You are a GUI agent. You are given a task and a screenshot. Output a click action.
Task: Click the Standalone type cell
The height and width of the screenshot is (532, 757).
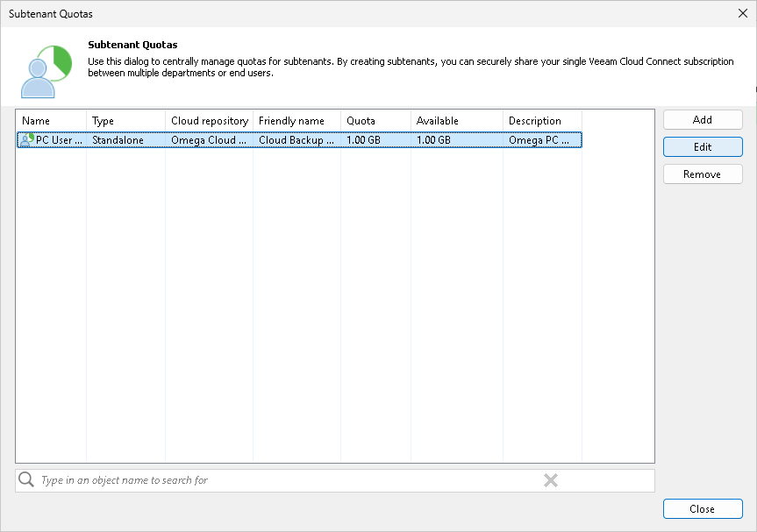(x=122, y=138)
